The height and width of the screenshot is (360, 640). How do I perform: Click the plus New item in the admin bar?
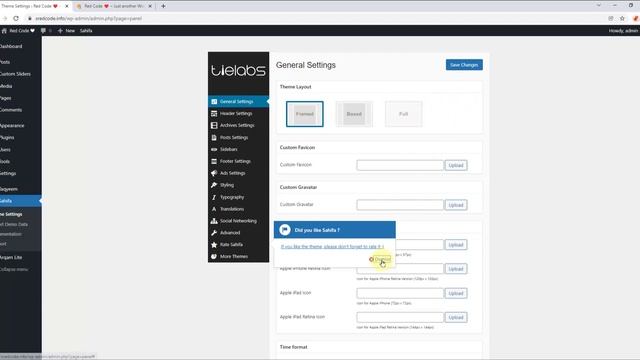pyautogui.click(x=67, y=31)
